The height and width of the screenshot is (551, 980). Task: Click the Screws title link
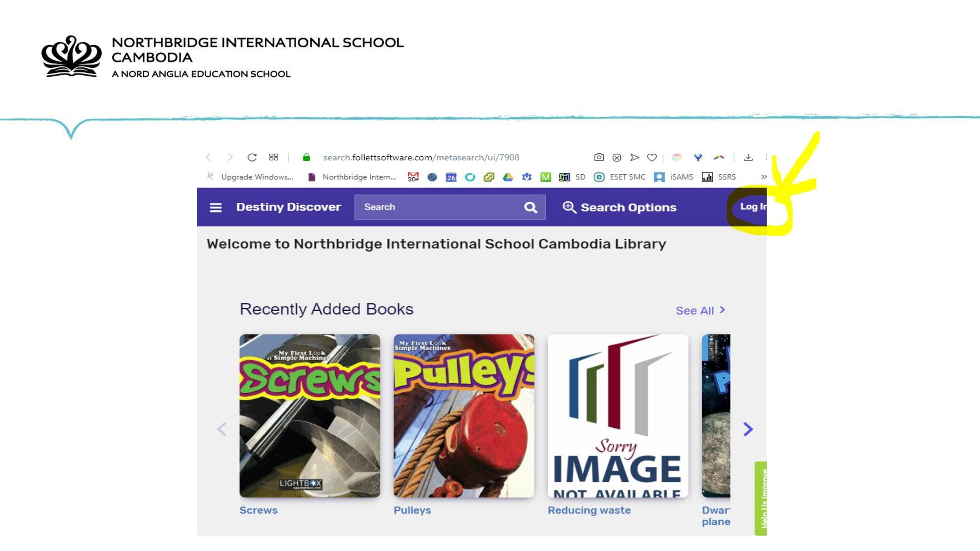pos(258,510)
